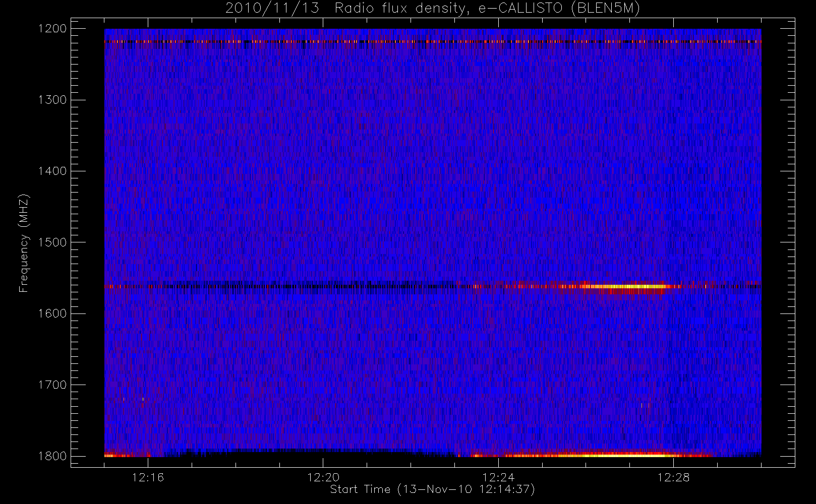
Task: Click the plot title '2010/11/13 Radio flux density, e-CALLISTO (BLEN5M)'
Action: 433,9
